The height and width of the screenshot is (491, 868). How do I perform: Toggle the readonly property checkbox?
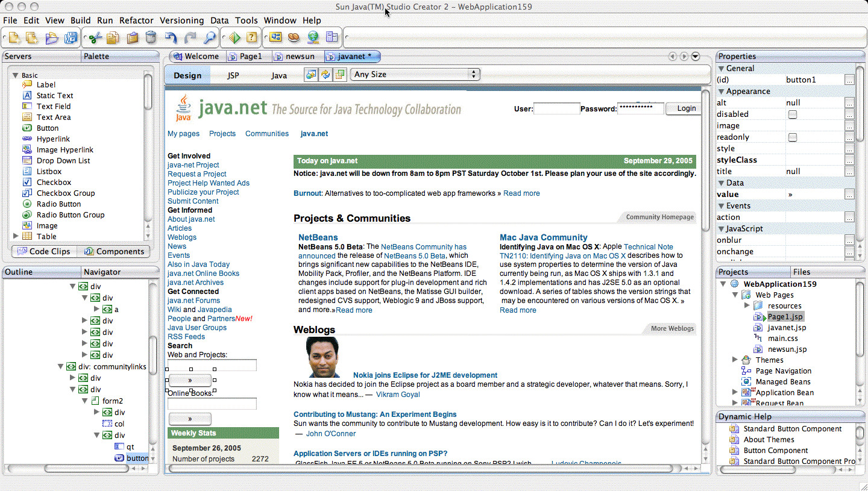(x=793, y=137)
